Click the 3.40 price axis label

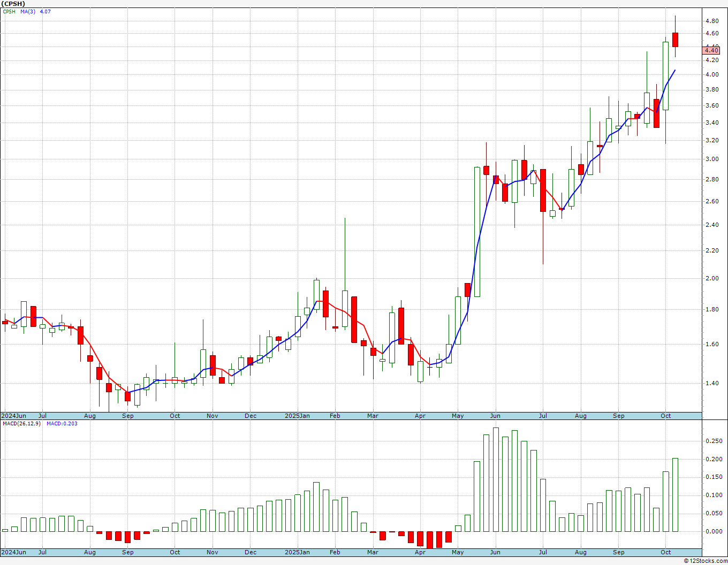pyautogui.click(x=712, y=123)
